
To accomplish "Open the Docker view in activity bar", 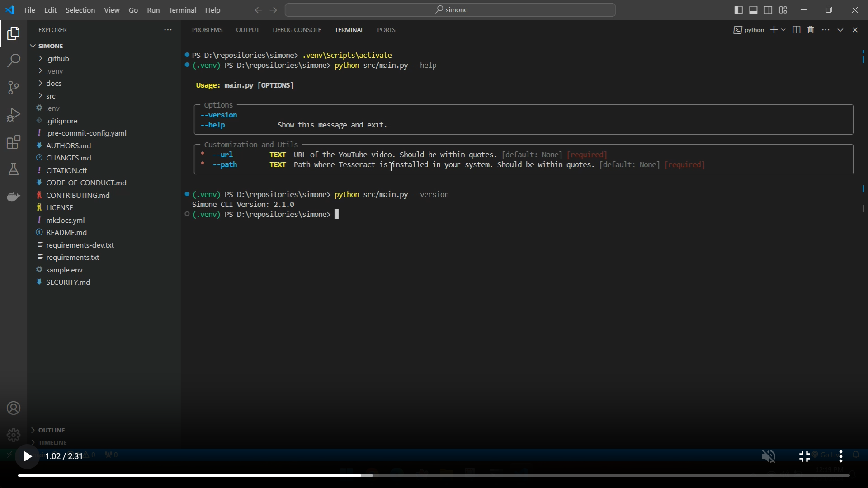I will tap(14, 197).
